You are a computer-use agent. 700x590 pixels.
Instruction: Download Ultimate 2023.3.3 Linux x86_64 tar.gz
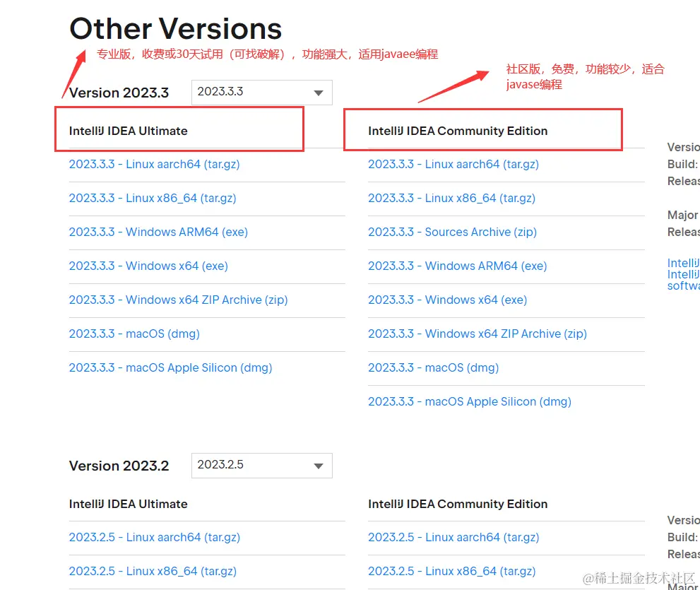tap(153, 199)
